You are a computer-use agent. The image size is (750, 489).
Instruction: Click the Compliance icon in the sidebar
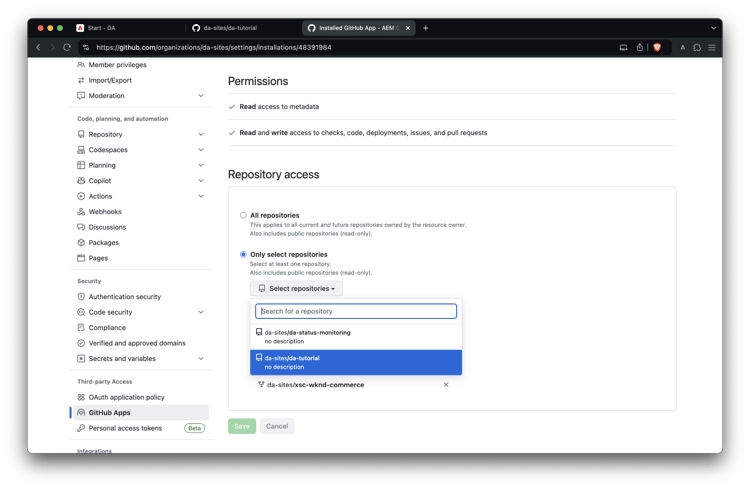click(81, 327)
